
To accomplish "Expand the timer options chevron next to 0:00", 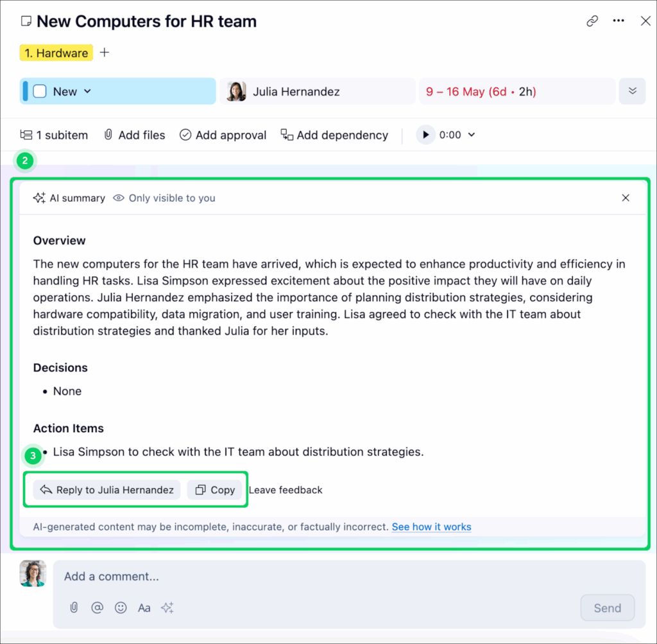I will tap(472, 135).
